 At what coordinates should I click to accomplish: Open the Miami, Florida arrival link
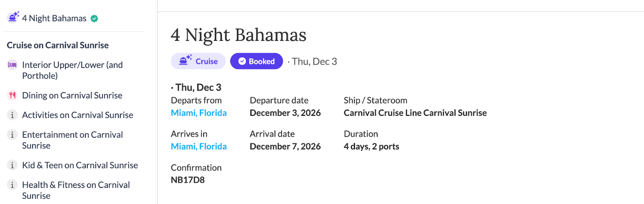pos(199,146)
